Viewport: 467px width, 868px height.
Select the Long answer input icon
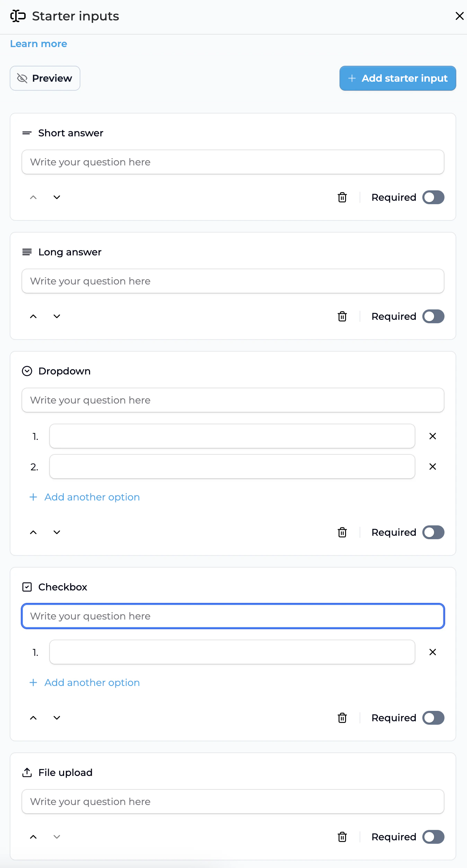tap(27, 252)
